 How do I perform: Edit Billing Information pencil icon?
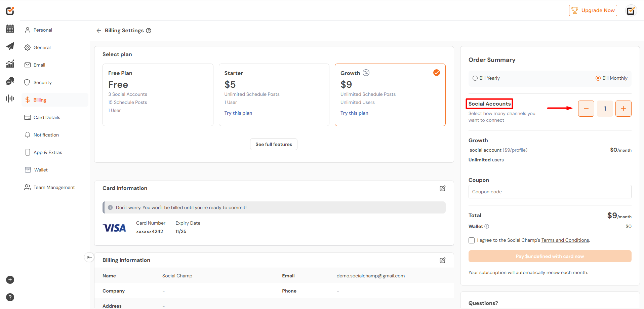pyautogui.click(x=443, y=260)
